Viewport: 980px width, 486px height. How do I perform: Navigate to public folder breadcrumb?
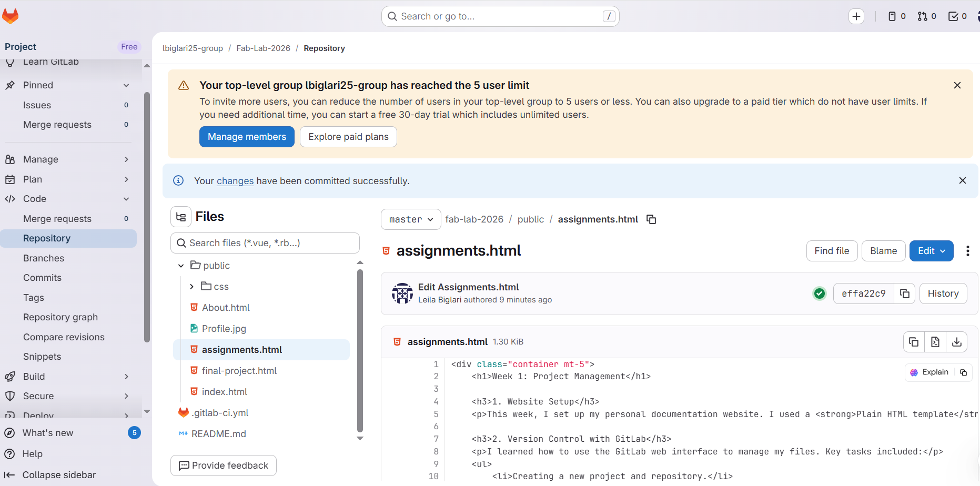(x=530, y=219)
